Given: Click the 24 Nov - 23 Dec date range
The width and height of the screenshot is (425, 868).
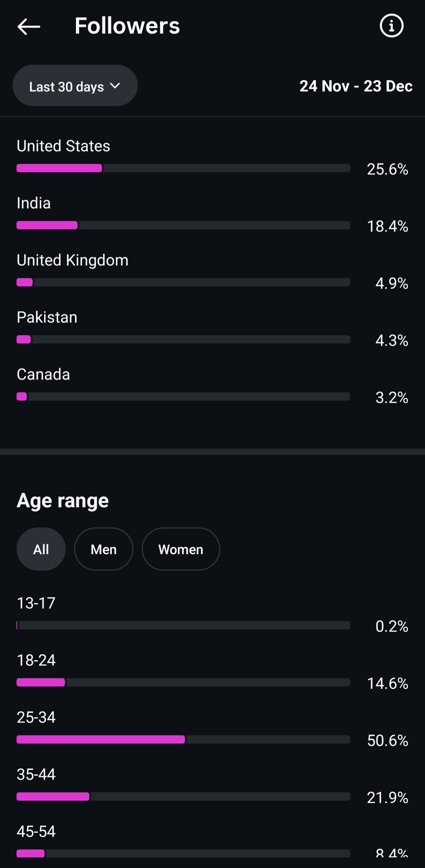Looking at the screenshot, I should pyautogui.click(x=356, y=86).
